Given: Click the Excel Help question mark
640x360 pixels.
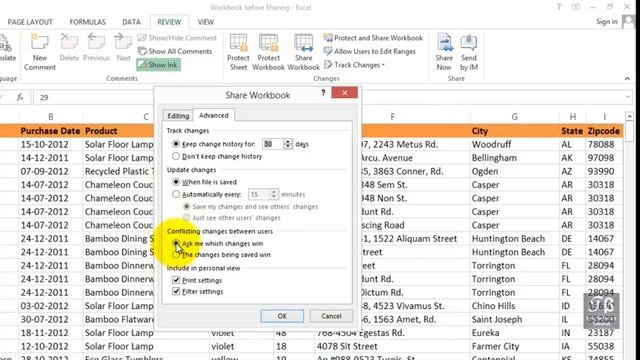Looking at the screenshot, I should 559,7.
